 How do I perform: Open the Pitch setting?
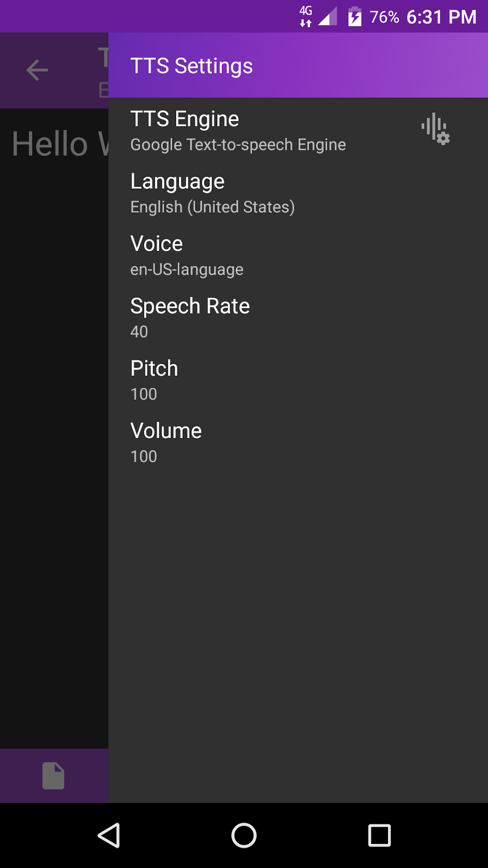154,369
